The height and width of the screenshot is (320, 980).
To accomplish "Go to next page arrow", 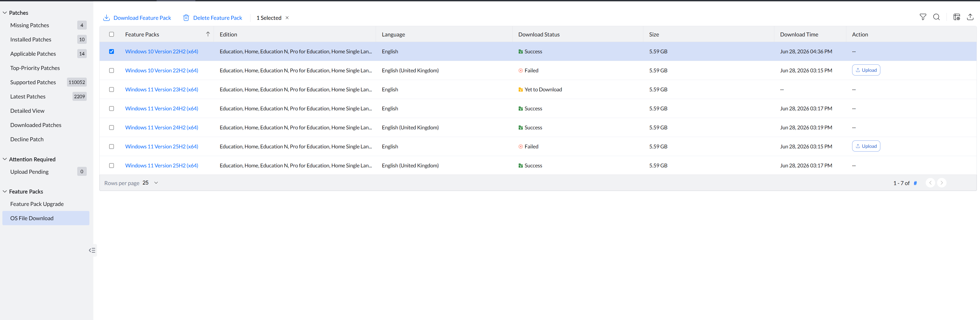I will (x=942, y=183).
